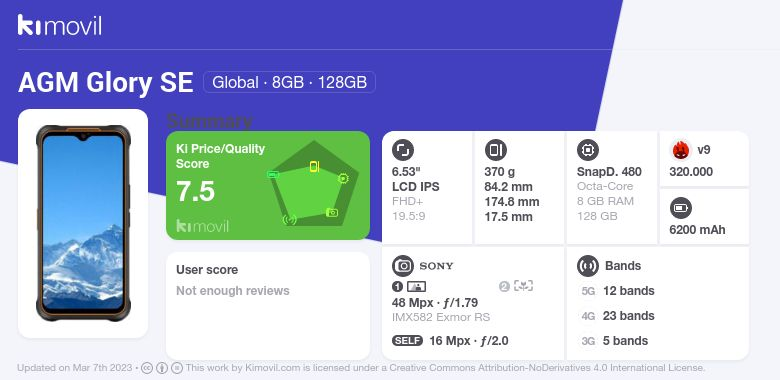The image size is (780, 380).
Task: Click the Bands signal icon
Action: [587, 266]
